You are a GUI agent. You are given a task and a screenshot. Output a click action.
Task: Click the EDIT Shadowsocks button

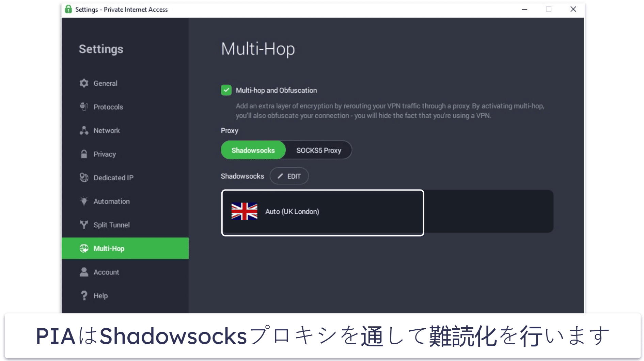point(289,176)
